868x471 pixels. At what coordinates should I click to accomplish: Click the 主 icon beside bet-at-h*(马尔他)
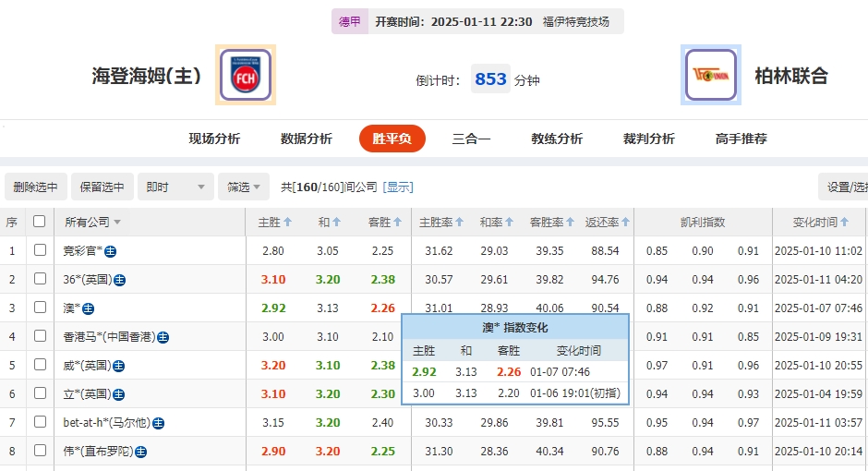[159, 423]
